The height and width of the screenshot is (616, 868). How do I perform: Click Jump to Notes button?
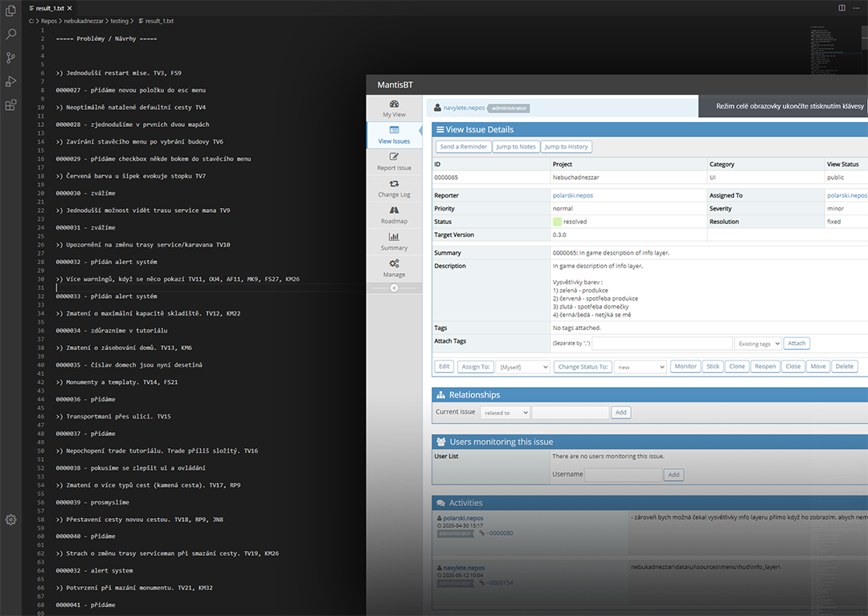pyautogui.click(x=516, y=146)
